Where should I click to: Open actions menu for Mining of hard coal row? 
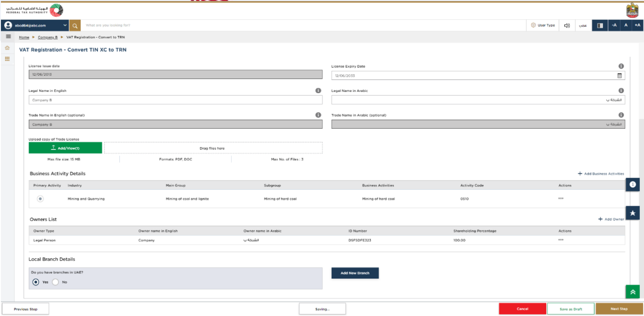(x=561, y=199)
